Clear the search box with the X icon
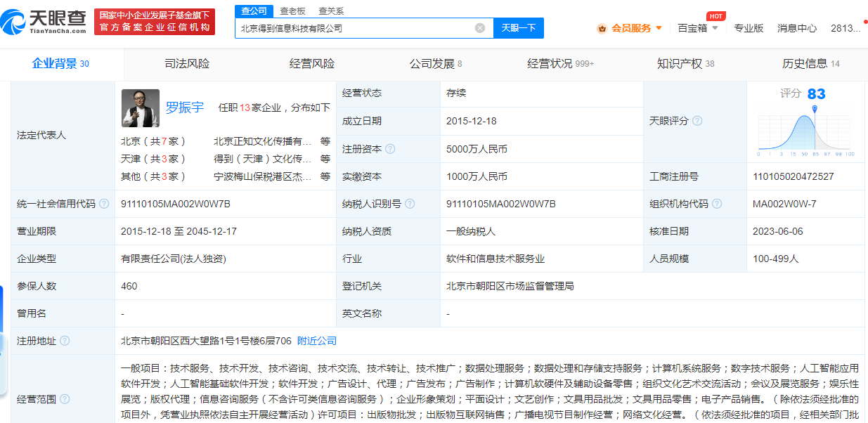The image size is (868, 423). pos(480,28)
